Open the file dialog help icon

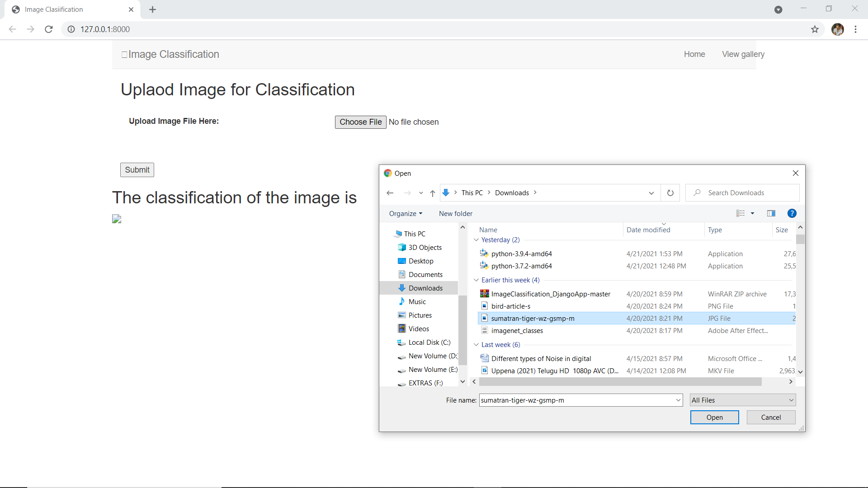tap(792, 213)
